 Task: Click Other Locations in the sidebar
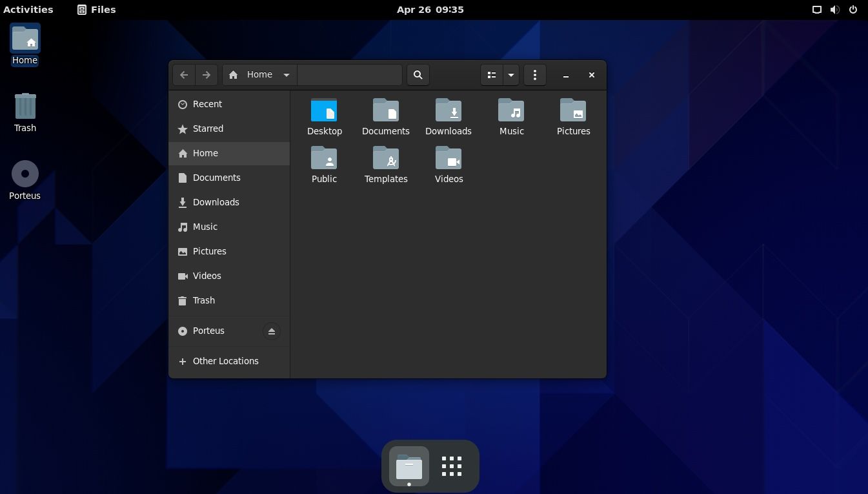point(225,361)
